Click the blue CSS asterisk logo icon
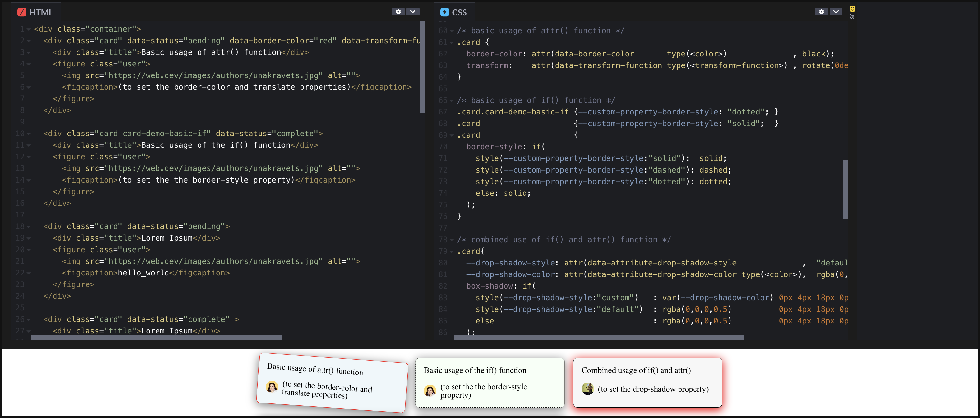Viewport: 980px width, 418px height. point(444,12)
